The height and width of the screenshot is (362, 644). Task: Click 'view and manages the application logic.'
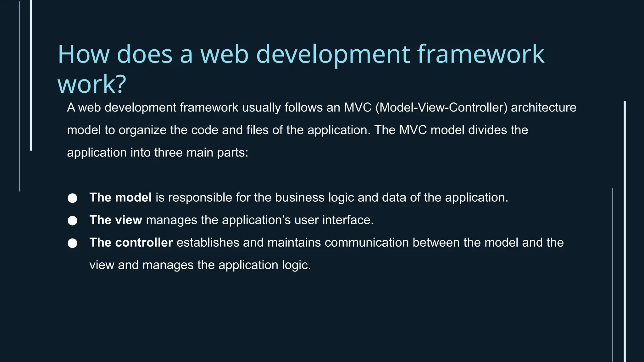[x=200, y=265]
